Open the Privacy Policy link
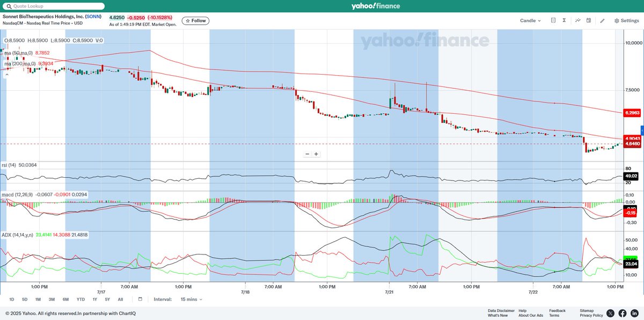This screenshot has width=644, height=320. point(591,315)
